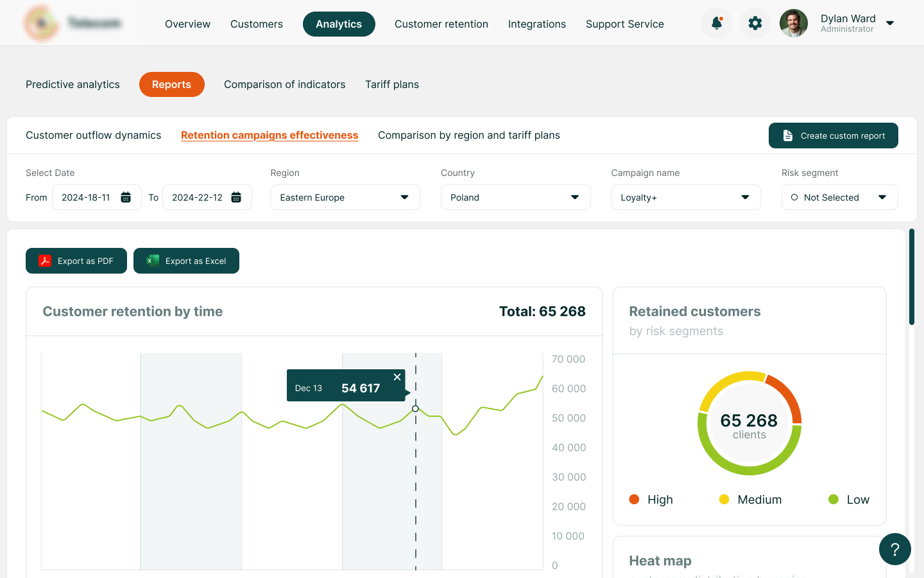
Task: Open the settings gear icon
Action: point(755,24)
